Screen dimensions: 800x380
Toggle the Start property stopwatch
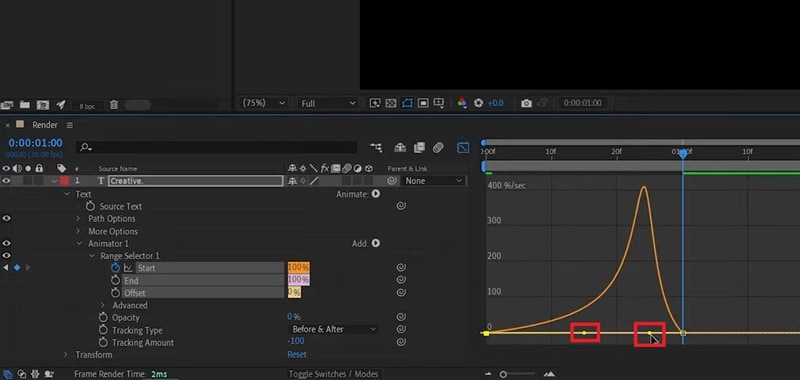pos(116,268)
